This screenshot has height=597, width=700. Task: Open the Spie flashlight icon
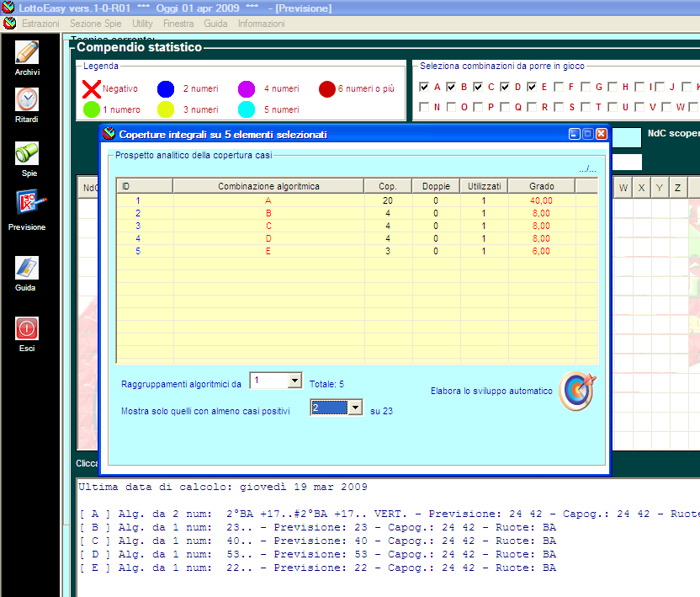point(27,153)
